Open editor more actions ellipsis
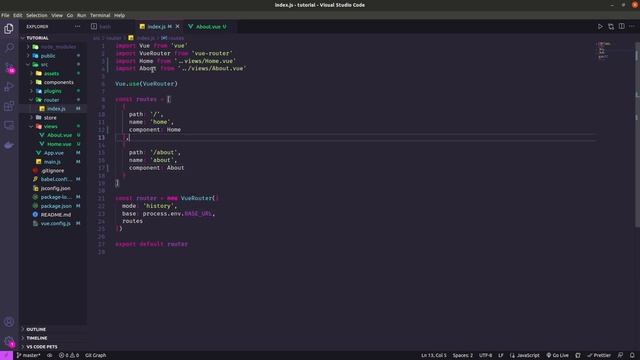 [632, 27]
